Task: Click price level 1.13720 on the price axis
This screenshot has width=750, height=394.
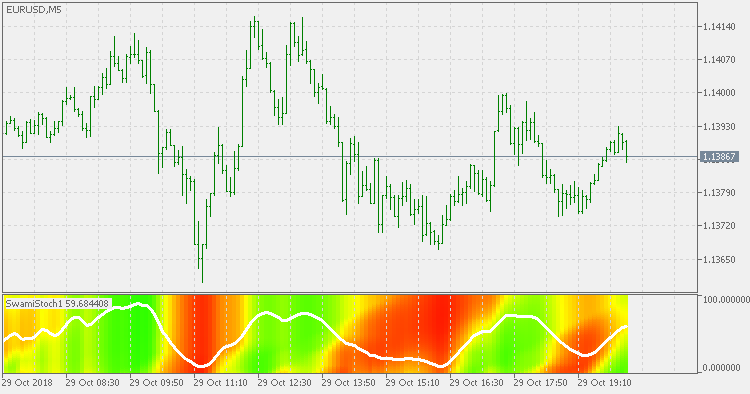Action: click(719, 226)
